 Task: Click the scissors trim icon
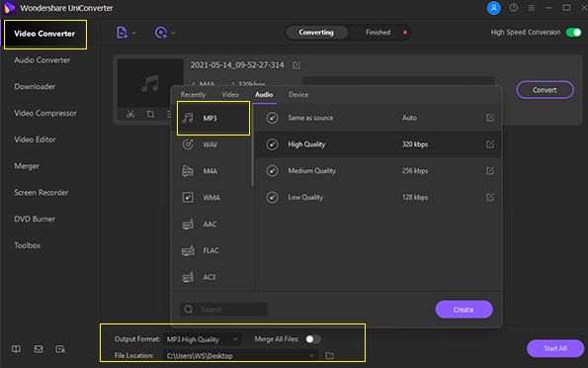[130, 114]
